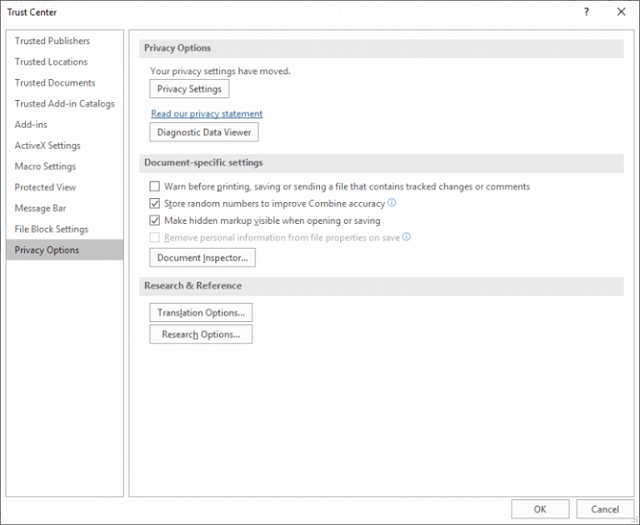The image size is (640, 525).
Task: Open the Trusted Publishers section
Action: [x=52, y=41]
